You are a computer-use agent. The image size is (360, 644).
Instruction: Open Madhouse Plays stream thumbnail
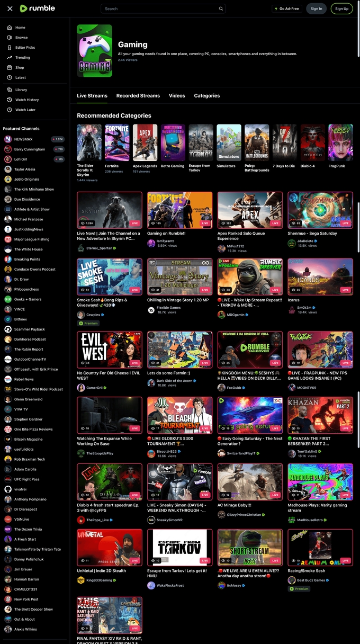tap(320, 482)
